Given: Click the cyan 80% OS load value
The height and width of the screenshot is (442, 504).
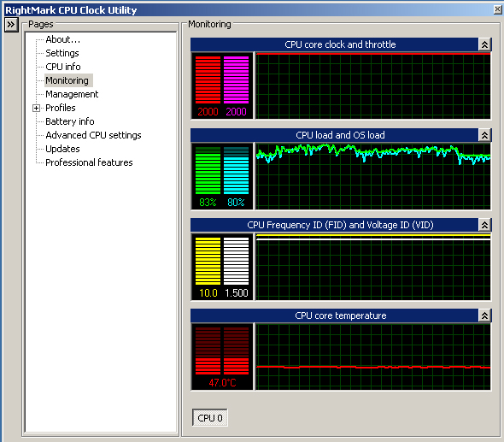Looking at the screenshot, I should 236,203.
